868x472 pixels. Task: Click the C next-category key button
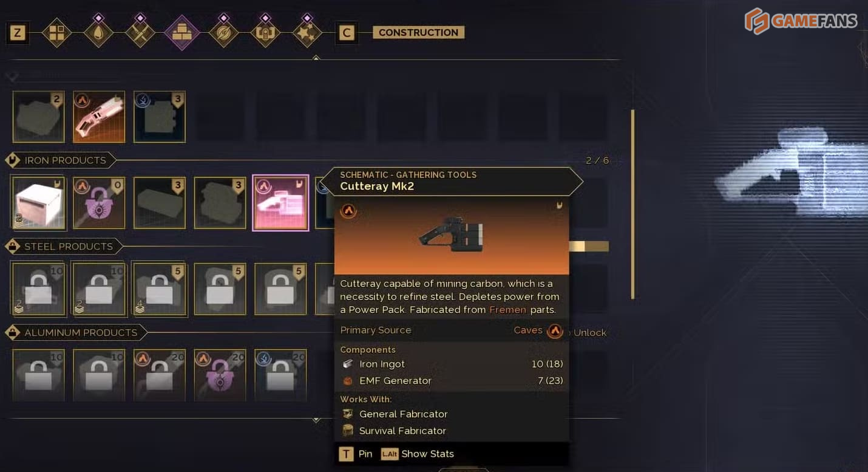pos(347,33)
